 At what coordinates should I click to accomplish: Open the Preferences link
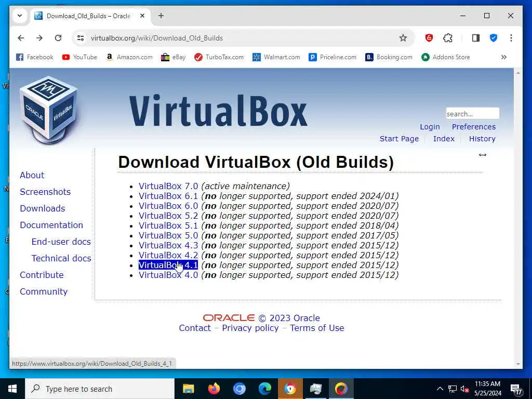[x=474, y=127]
